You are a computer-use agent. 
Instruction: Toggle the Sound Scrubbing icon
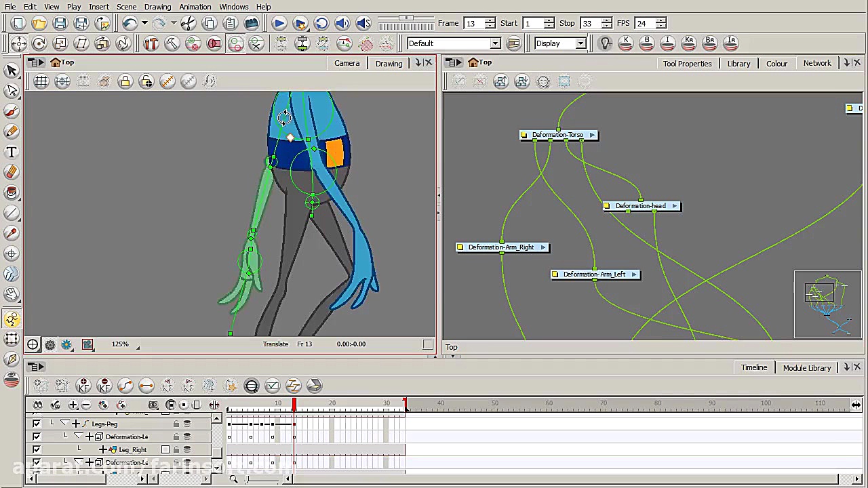point(363,24)
